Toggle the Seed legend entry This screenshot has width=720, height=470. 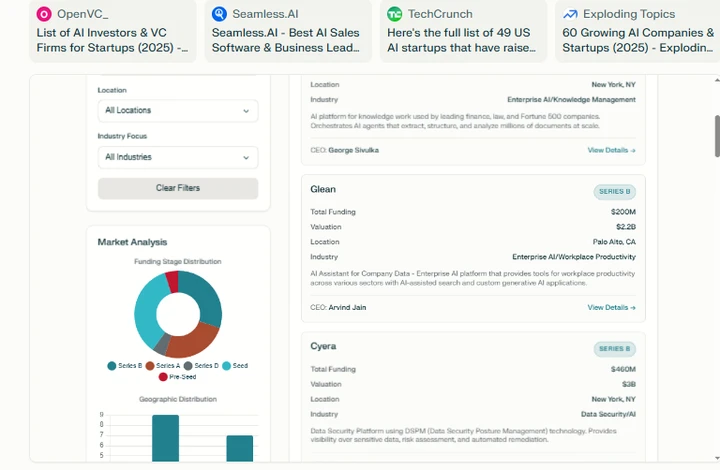click(x=235, y=366)
